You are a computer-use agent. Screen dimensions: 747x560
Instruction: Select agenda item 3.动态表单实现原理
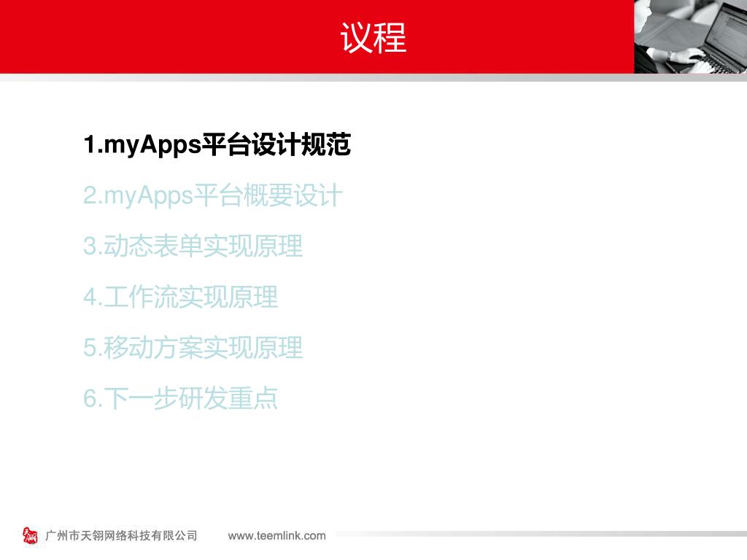[x=193, y=246]
